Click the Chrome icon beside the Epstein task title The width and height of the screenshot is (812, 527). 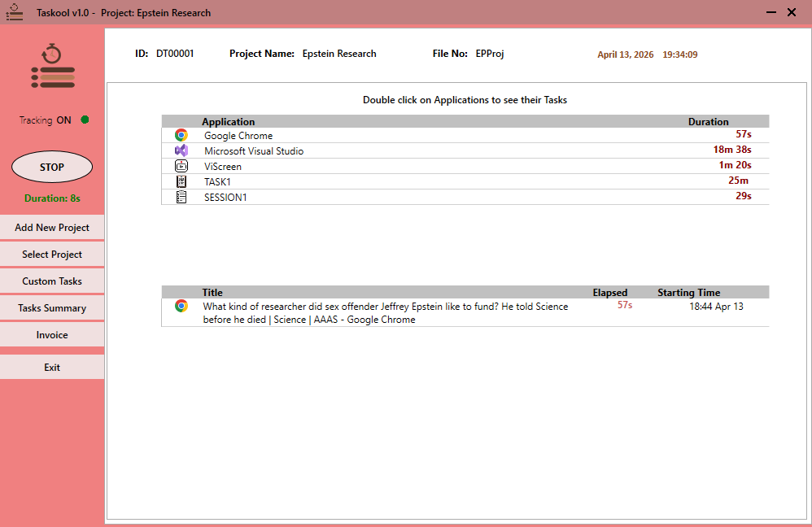pyautogui.click(x=181, y=307)
